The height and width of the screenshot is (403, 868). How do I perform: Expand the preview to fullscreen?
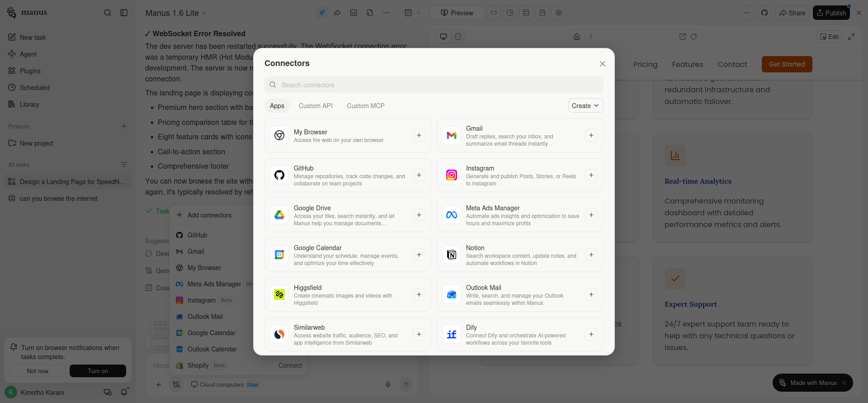pyautogui.click(x=851, y=37)
